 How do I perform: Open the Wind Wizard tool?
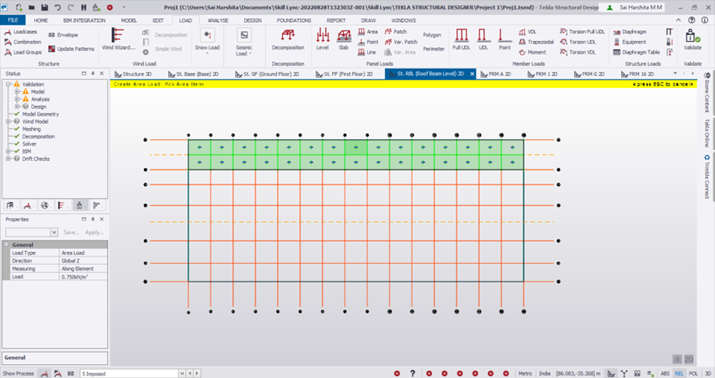[118, 38]
